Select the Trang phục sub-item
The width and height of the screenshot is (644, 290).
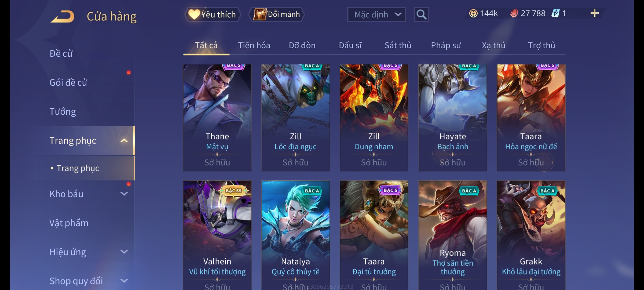[78, 168]
